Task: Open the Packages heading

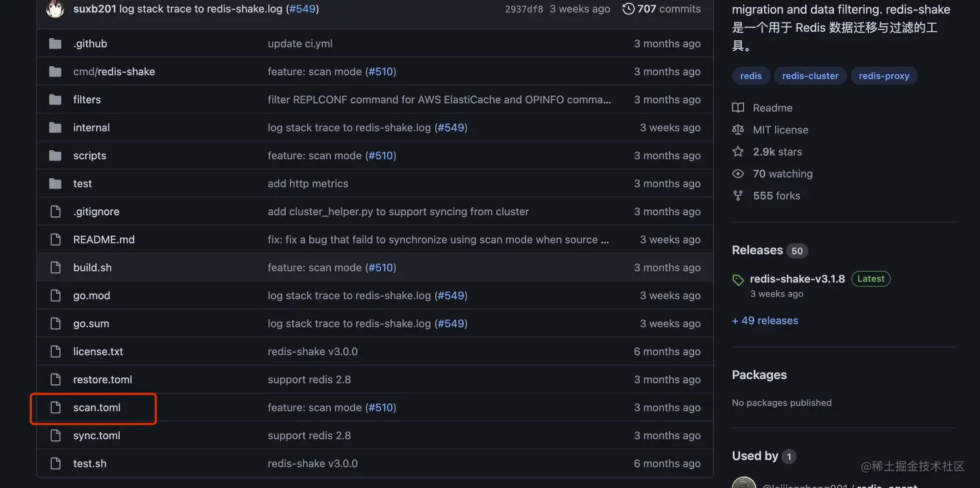Action: click(x=760, y=375)
